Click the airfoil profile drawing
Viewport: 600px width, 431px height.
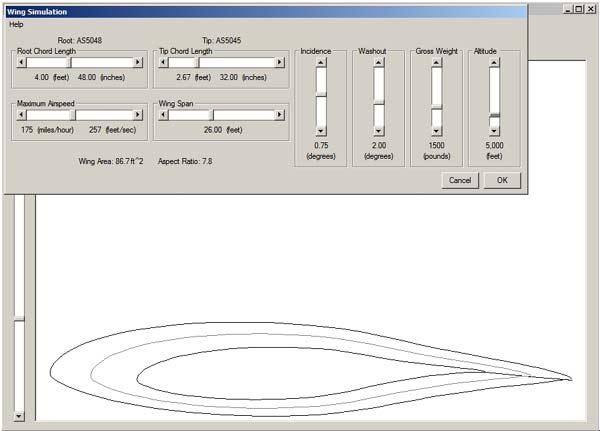pyautogui.click(x=311, y=369)
